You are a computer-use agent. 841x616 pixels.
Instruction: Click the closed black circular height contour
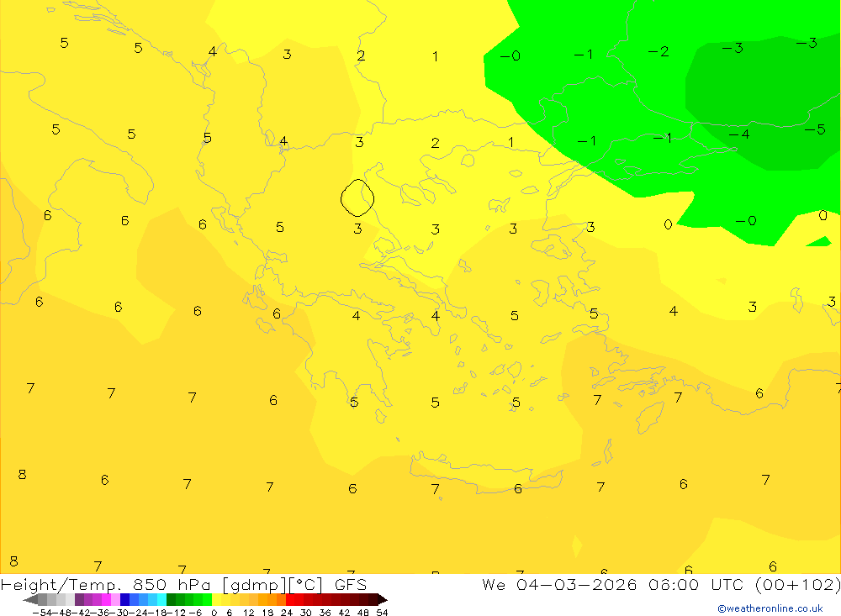coord(357,197)
